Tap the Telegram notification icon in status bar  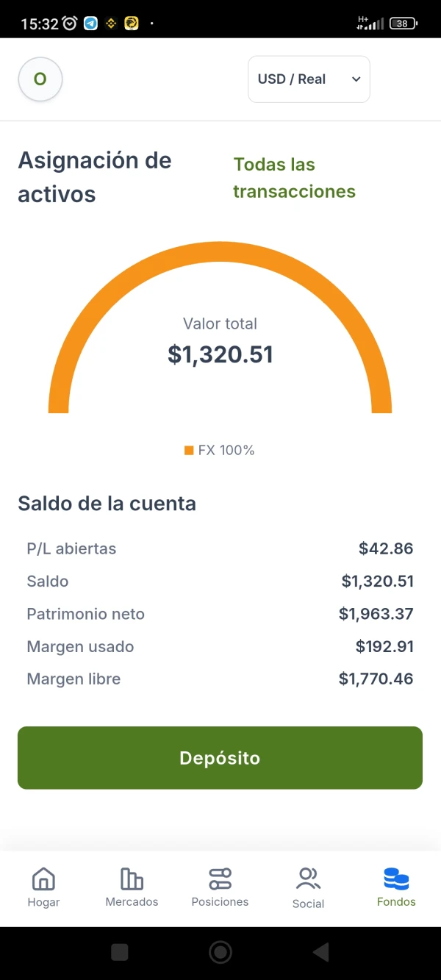click(x=90, y=24)
